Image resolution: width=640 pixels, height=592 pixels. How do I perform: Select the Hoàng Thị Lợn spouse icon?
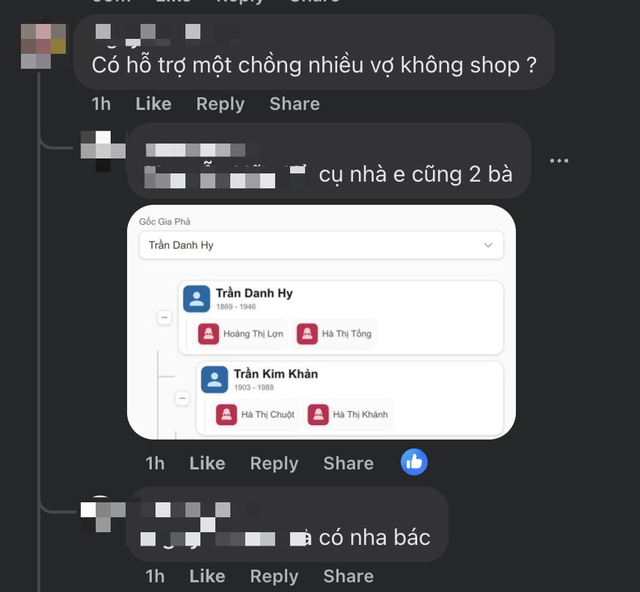(x=209, y=334)
